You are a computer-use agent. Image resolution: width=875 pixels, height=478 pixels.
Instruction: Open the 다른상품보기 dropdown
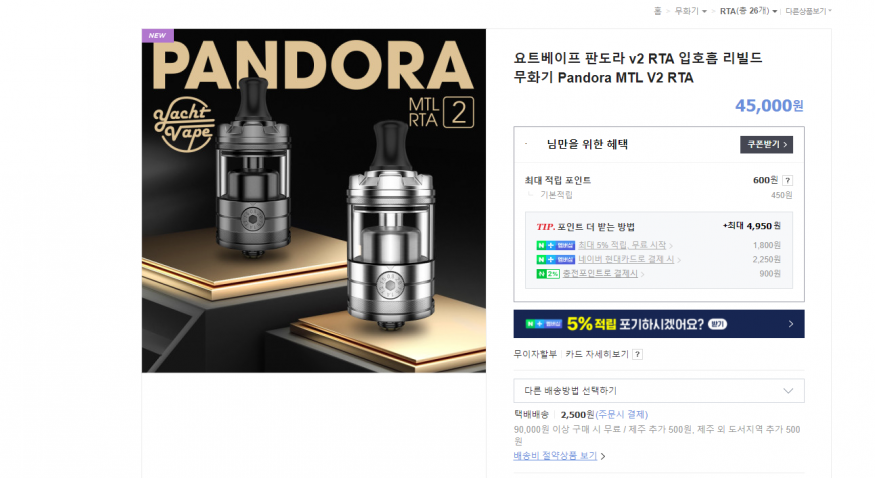tap(808, 11)
